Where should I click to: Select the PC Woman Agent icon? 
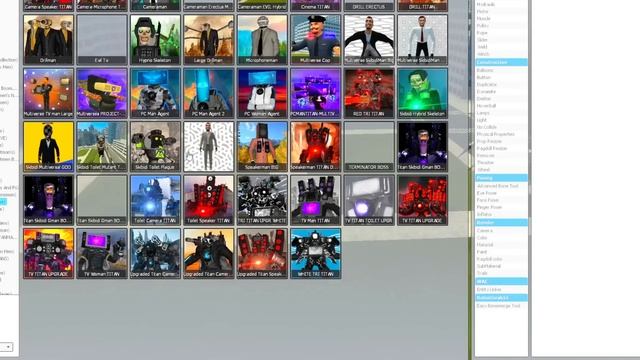point(262,93)
